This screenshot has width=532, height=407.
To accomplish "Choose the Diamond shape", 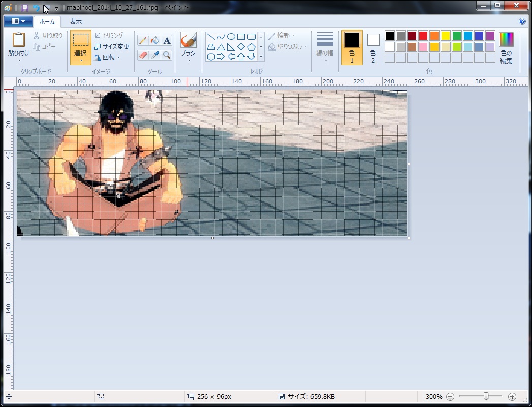I will [x=241, y=46].
